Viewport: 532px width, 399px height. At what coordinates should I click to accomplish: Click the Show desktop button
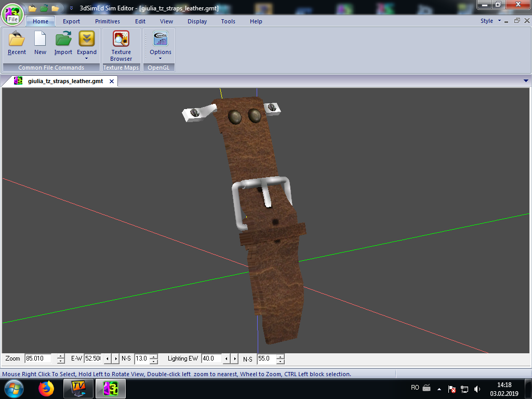pyautogui.click(x=528, y=389)
